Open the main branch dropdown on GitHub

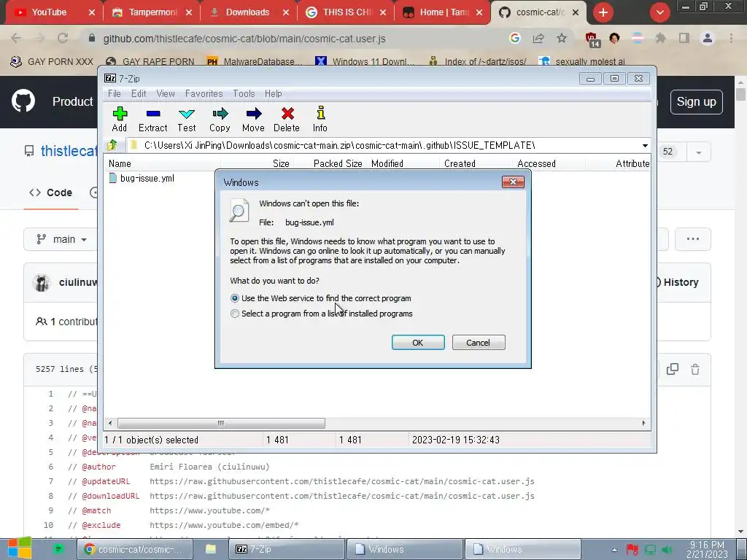[x=61, y=239]
